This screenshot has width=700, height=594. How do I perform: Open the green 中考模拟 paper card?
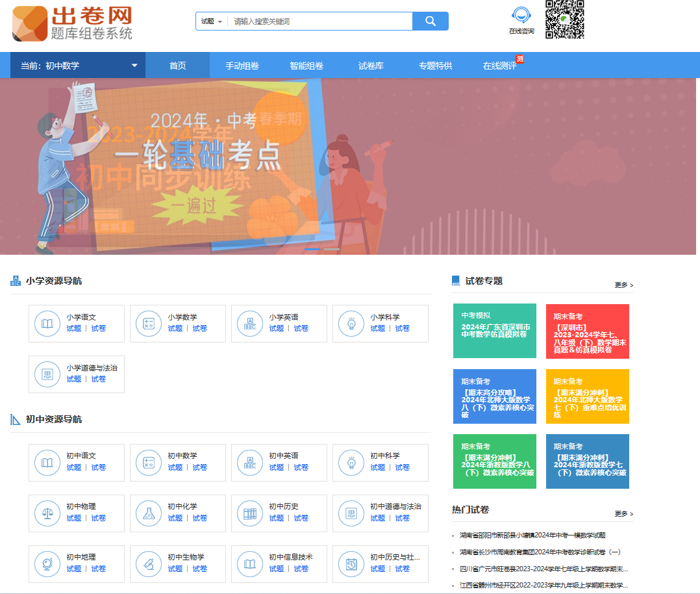[x=495, y=331]
